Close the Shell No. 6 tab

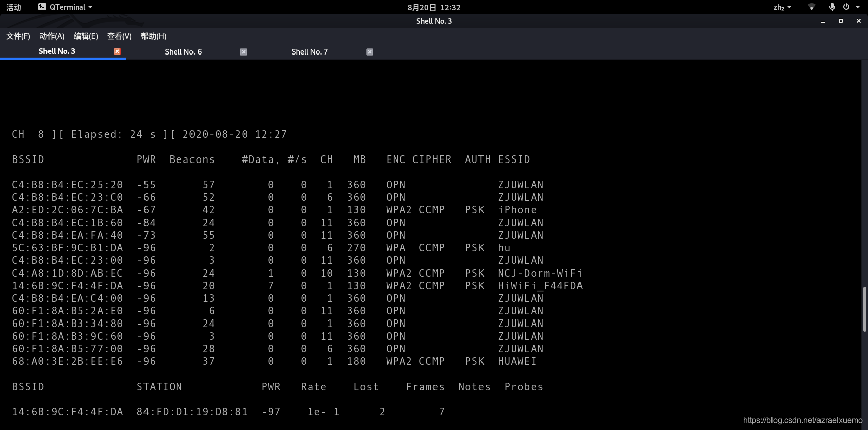pyautogui.click(x=244, y=52)
